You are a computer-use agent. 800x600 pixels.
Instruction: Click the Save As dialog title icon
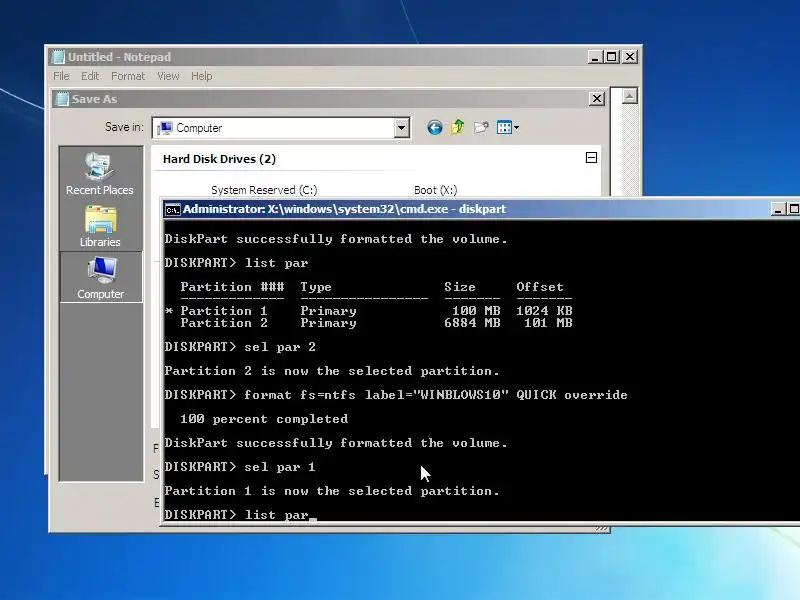click(x=62, y=98)
